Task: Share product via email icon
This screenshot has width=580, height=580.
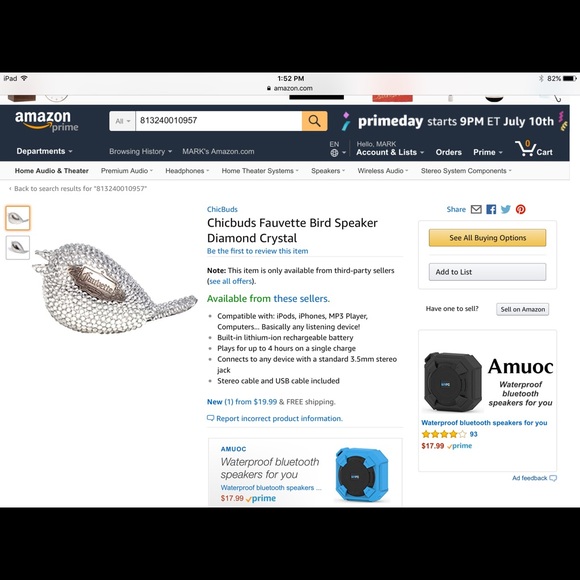Action: click(476, 209)
